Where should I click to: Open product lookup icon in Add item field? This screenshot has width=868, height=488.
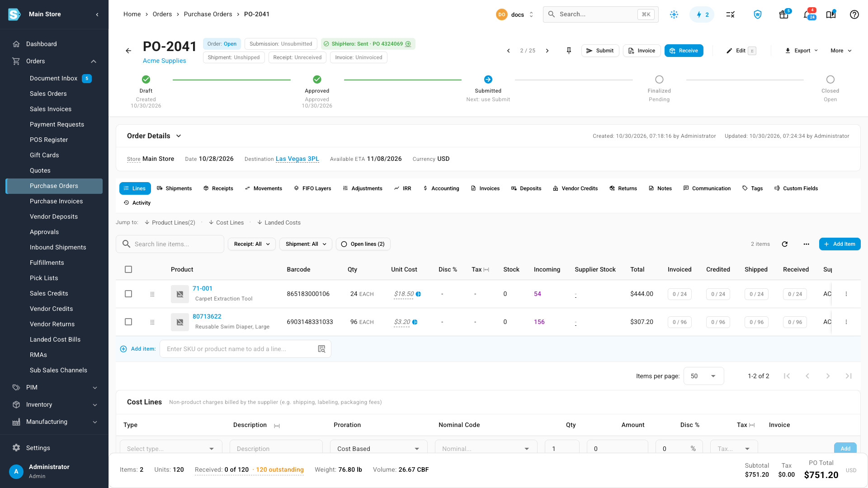321,349
